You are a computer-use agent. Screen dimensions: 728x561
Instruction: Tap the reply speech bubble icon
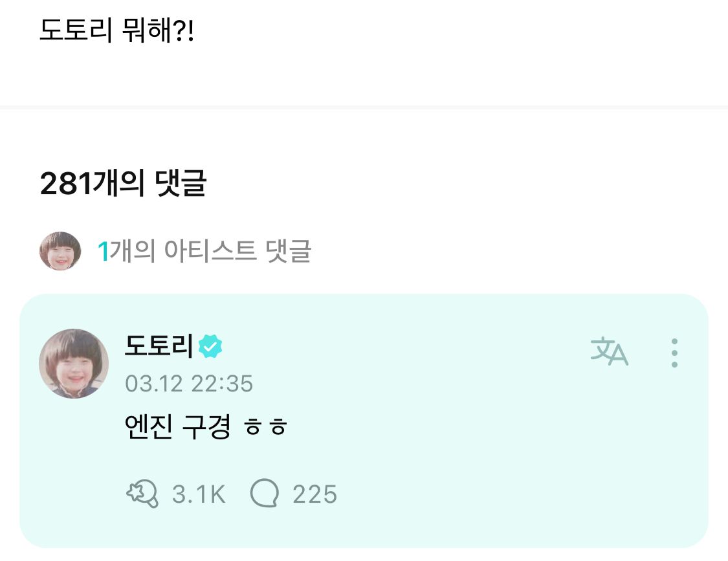(264, 495)
